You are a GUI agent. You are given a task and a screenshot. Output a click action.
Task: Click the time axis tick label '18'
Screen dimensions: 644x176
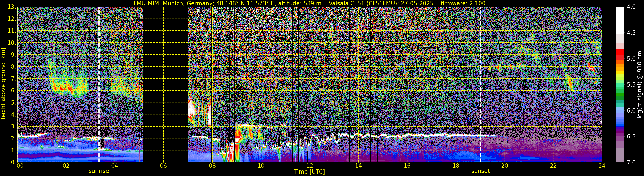[x=456, y=166]
